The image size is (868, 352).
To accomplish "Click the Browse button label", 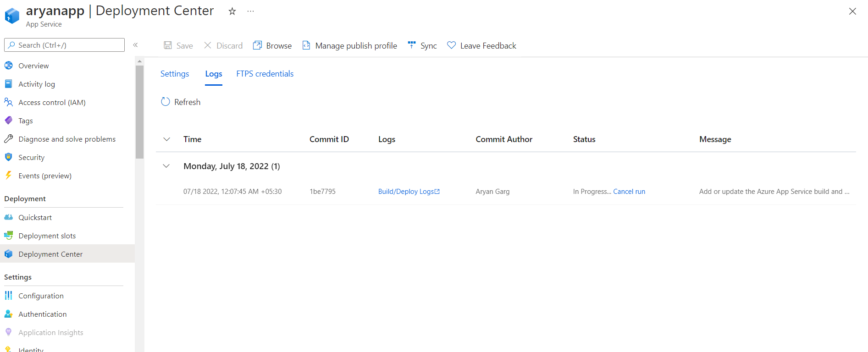I will (x=279, y=45).
